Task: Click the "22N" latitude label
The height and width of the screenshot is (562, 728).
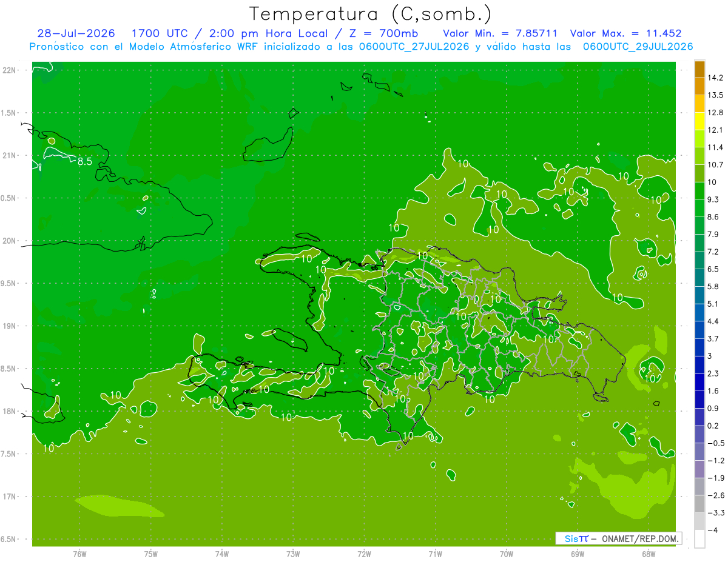Action: [10, 70]
